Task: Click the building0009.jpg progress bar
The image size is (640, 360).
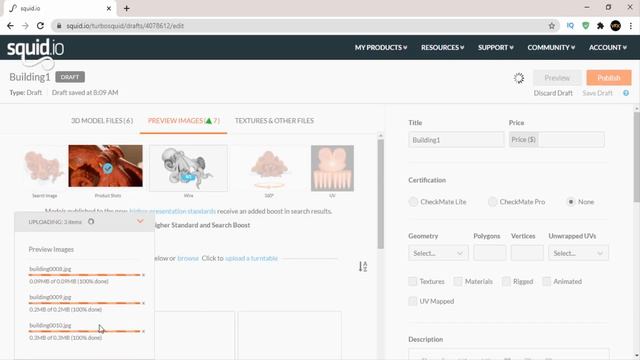Action: [x=84, y=303]
